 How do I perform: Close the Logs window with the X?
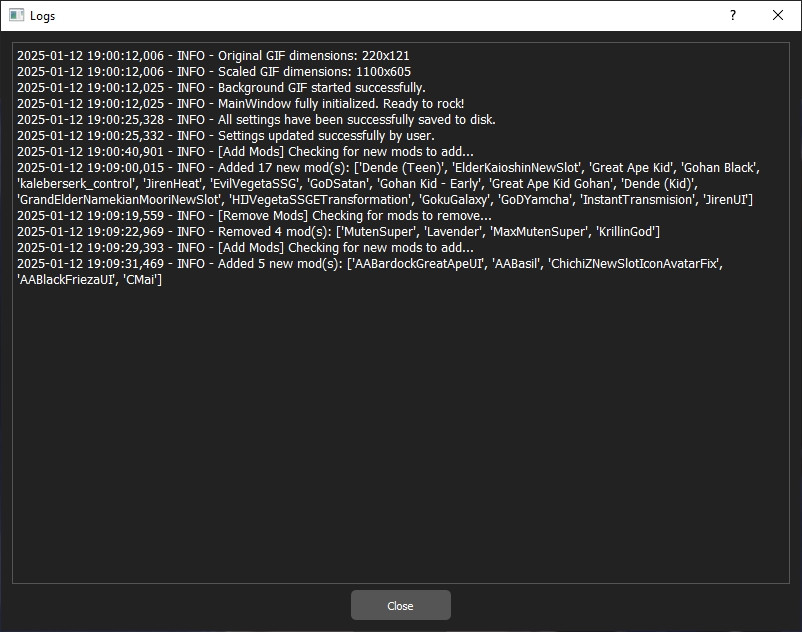tap(777, 16)
